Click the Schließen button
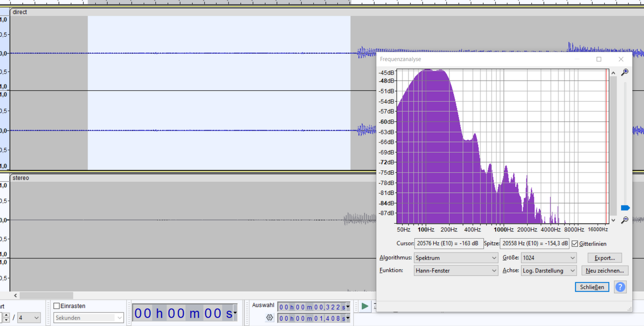The height and width of the screenshot is (326, 644). coord(592,287)
